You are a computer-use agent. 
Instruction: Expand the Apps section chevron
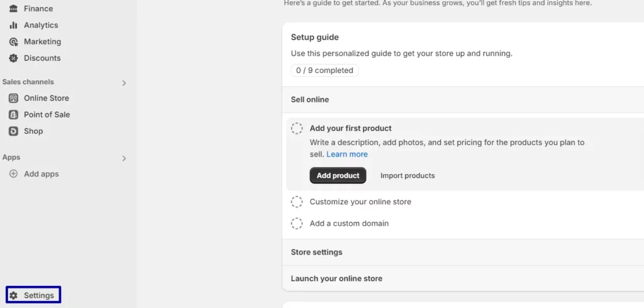tap(124, 158)
